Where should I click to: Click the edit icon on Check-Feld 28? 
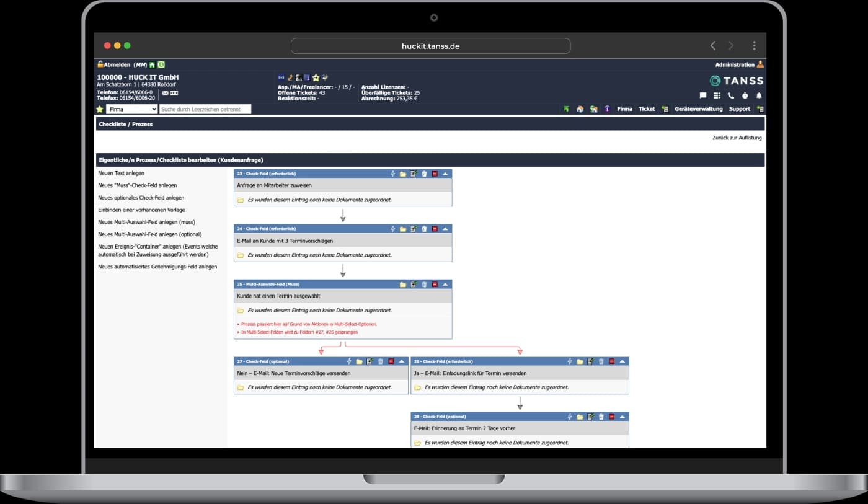(x=590, y=417)
